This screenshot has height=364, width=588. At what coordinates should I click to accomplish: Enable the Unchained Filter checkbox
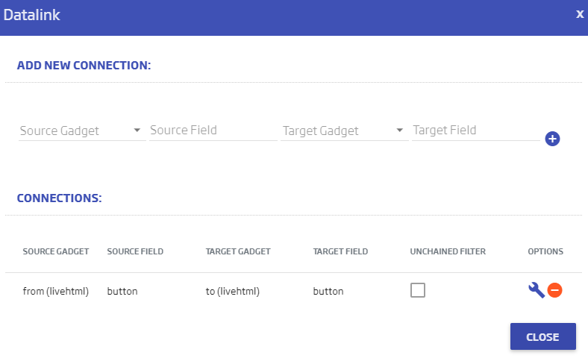coord(418,290)
